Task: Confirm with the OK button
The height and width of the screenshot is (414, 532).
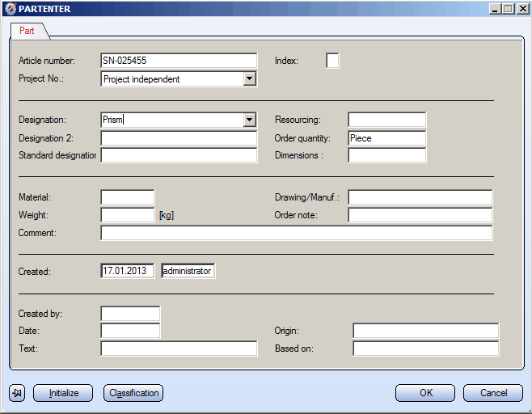Action: pos(425,393)
